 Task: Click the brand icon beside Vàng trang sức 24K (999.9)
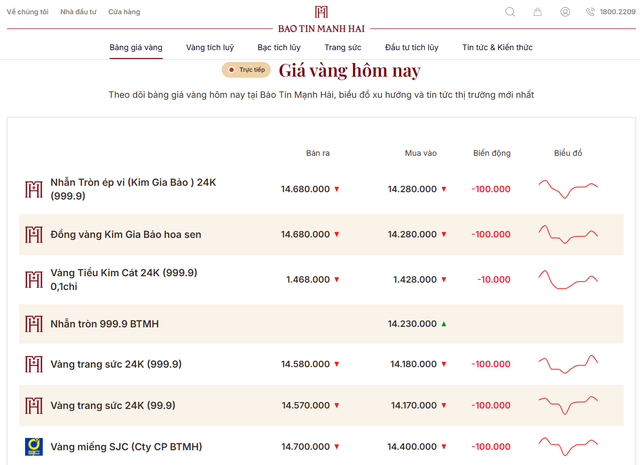click(33, 364)
